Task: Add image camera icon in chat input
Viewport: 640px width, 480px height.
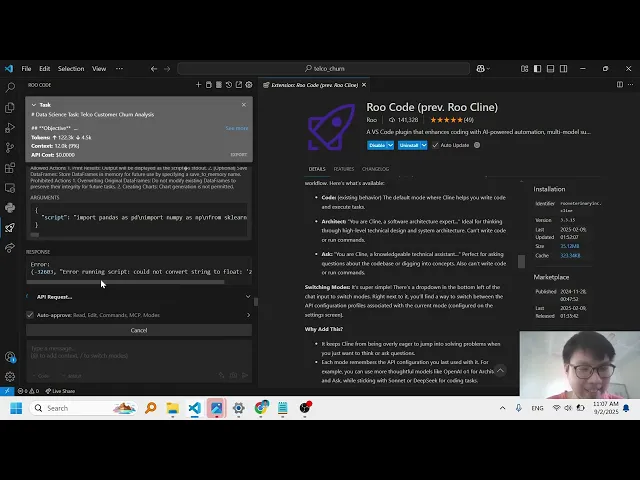Action: tap(233, 376)
